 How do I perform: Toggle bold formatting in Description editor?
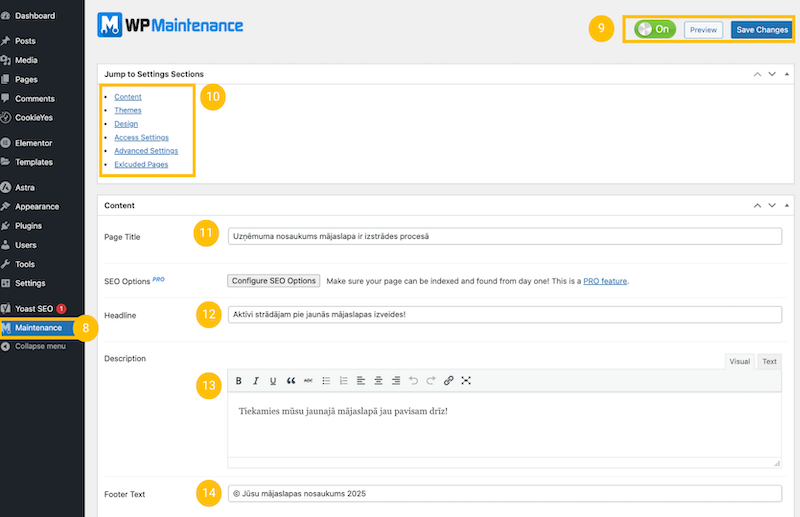pos(239,381)
